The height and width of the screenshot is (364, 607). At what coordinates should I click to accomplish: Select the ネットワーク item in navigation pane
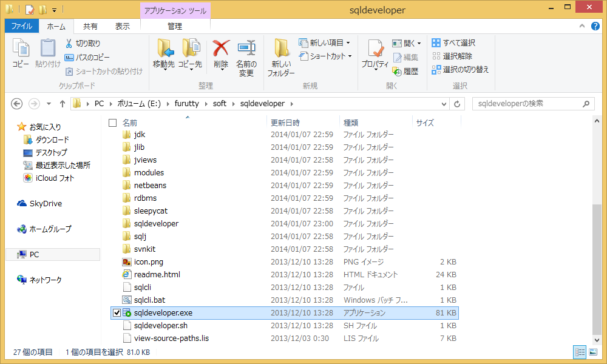[x=39, y=280]
